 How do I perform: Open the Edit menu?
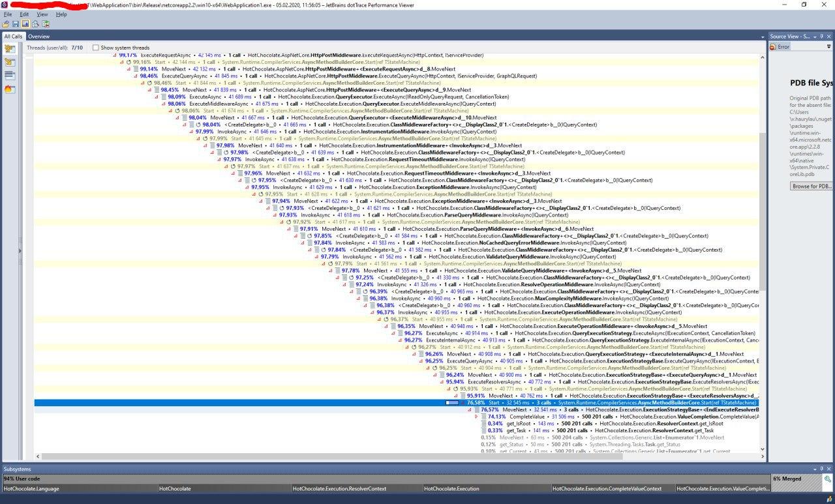[x=24, y=14]
